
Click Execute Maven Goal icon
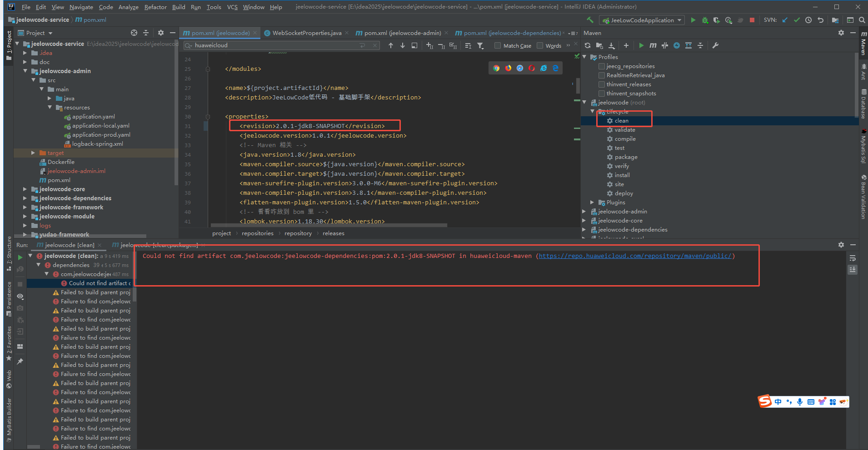click(653, 45)
